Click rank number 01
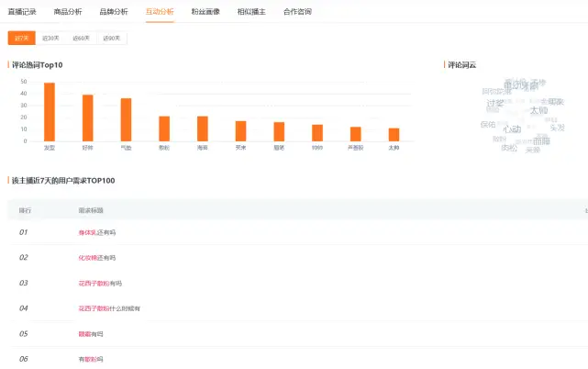 pos(23,232)
